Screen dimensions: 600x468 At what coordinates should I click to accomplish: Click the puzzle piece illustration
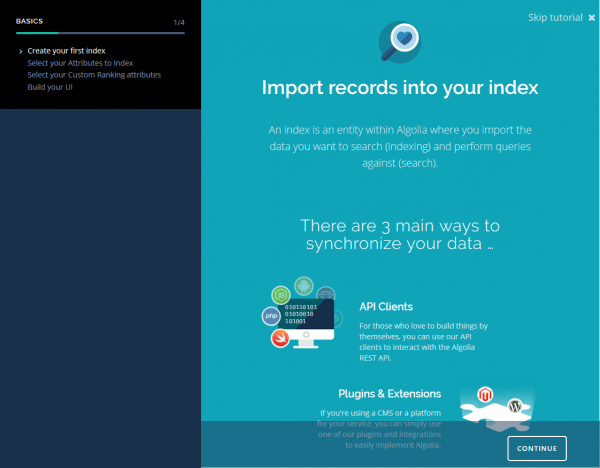496,416
